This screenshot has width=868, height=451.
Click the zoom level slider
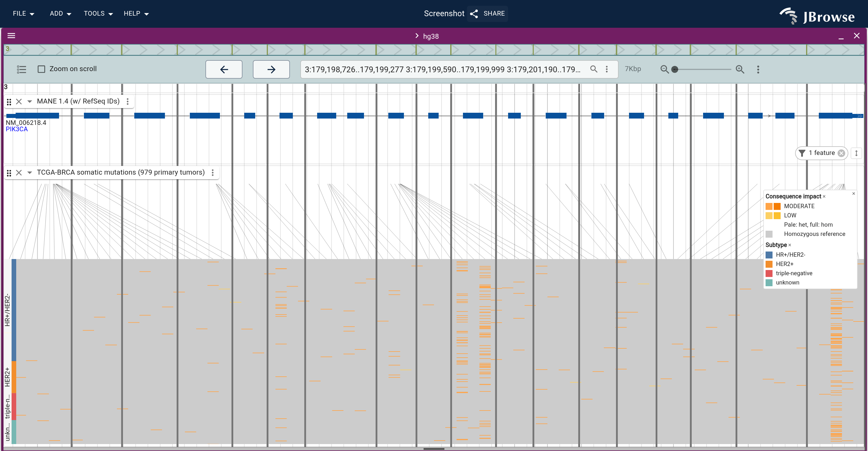[703, 69]
